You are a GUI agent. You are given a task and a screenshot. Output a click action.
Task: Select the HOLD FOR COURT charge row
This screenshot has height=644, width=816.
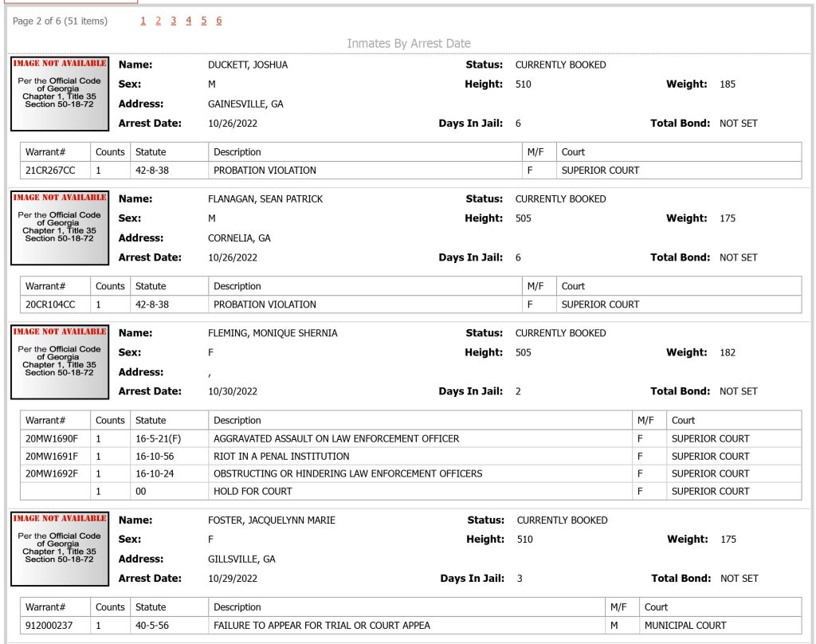(x=411, y=491)
